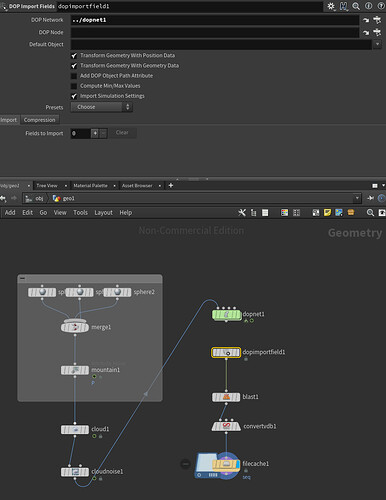The image size is (386, 500).
Task: Switch to the Material Palette tab
Action: tap(90, 186)
